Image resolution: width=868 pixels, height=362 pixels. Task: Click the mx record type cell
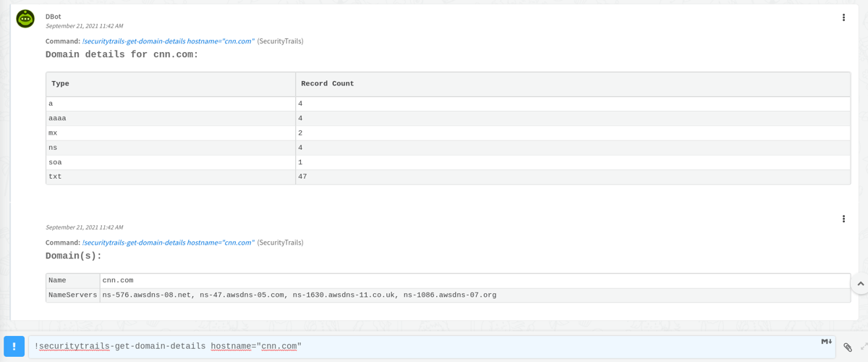pyautogui.click(x=171, y=133)
